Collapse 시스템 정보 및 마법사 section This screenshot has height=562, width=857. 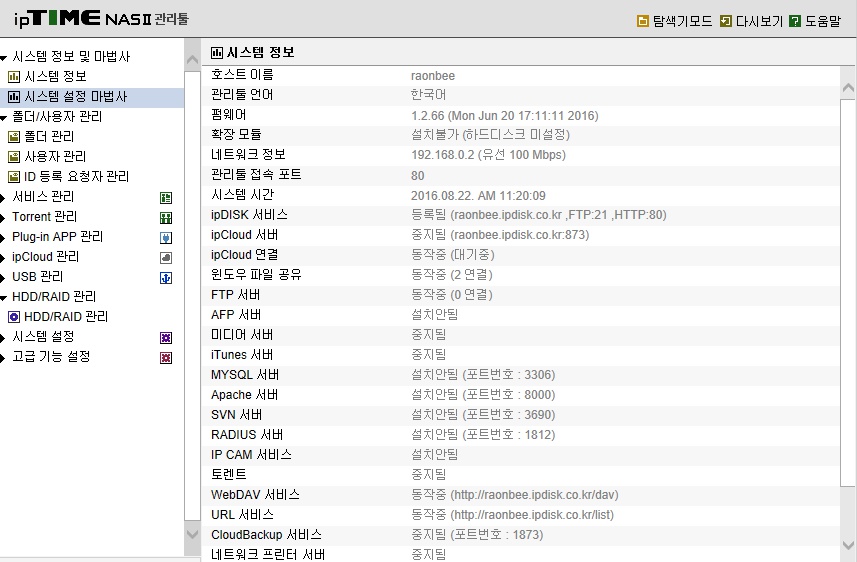(x=3, y=57)
